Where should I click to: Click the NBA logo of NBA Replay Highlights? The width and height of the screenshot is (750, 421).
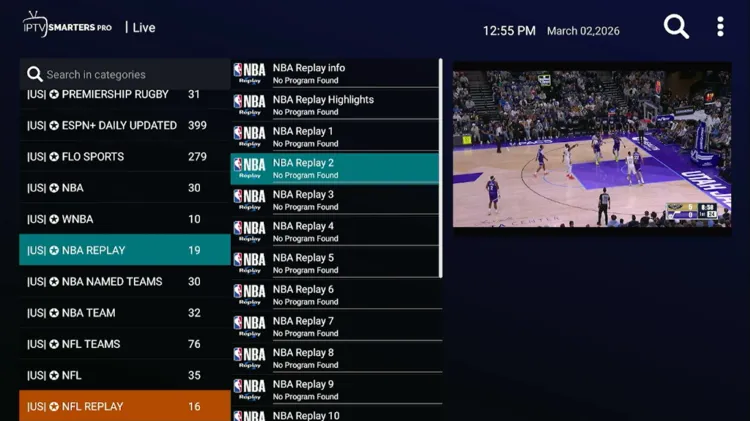pyautogui.click(x=249, y=105)
